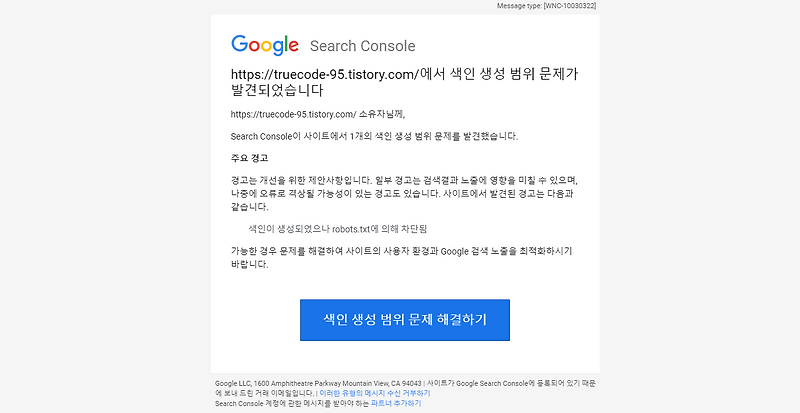Viewport: 800px width, 413px height.
Task: Click the paragraph starting with 가능한 경우 문제를
Action: 402,258
